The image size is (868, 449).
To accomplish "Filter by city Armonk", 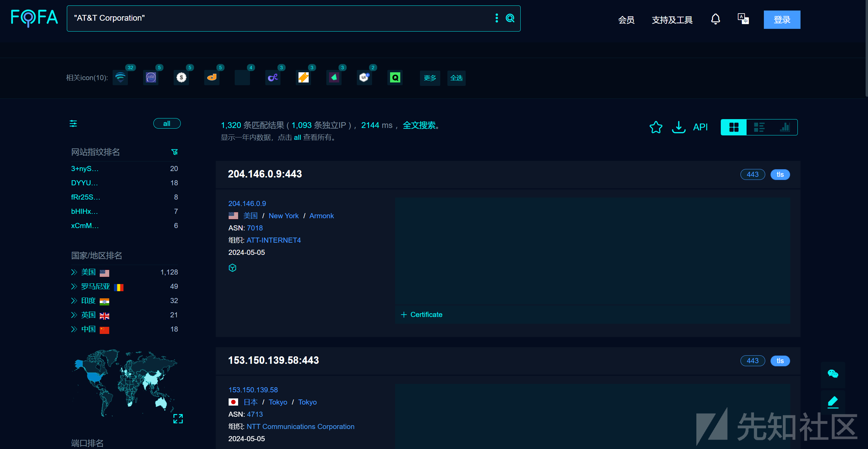I will coord(322,216).
